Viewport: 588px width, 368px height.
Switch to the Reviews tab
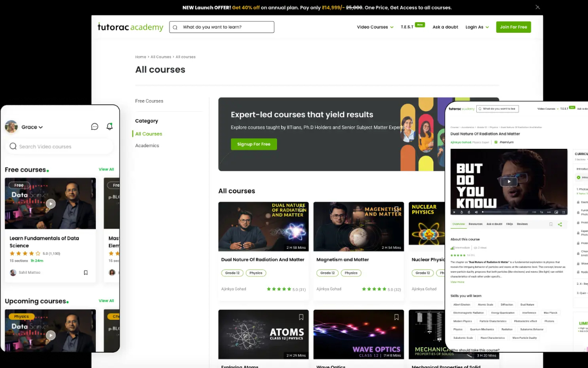522,224
